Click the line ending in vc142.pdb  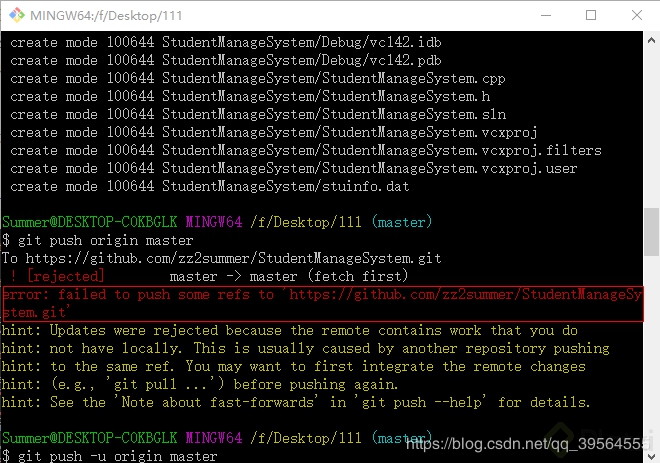(226, 60)
